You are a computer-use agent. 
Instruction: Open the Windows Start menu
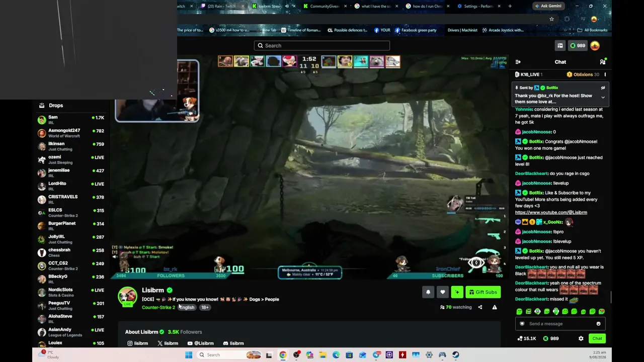click(x=189, y=355)
